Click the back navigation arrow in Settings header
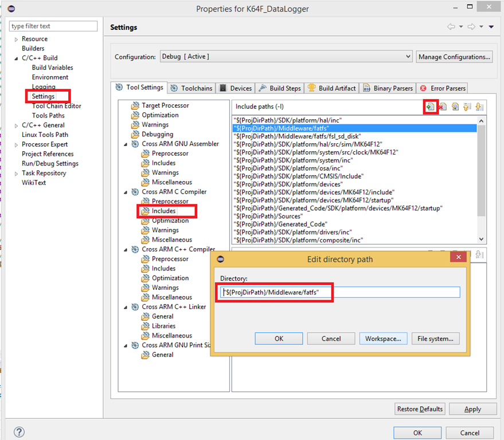The image size is (504, 440). tap(451, 27)
